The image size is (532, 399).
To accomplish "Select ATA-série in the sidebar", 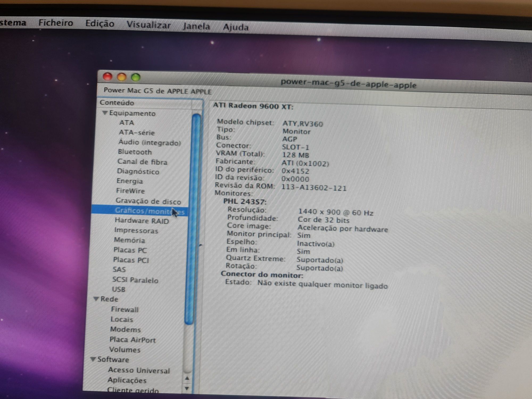I will (137, 132).
